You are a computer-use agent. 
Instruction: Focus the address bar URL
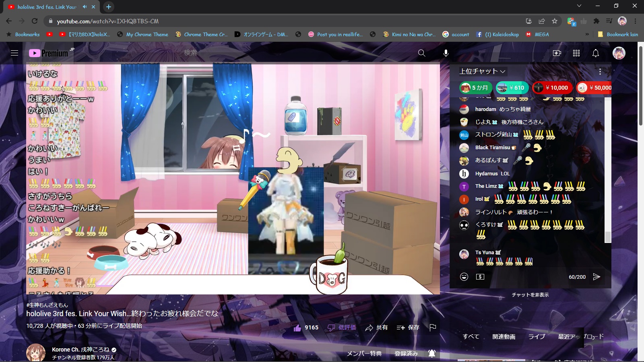coord(282,21)
